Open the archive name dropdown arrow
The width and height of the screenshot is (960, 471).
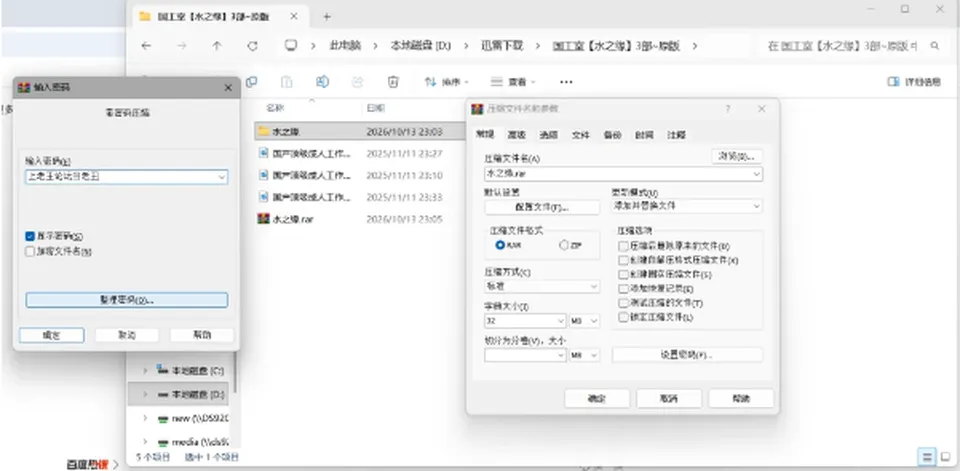tap(757, 174)
